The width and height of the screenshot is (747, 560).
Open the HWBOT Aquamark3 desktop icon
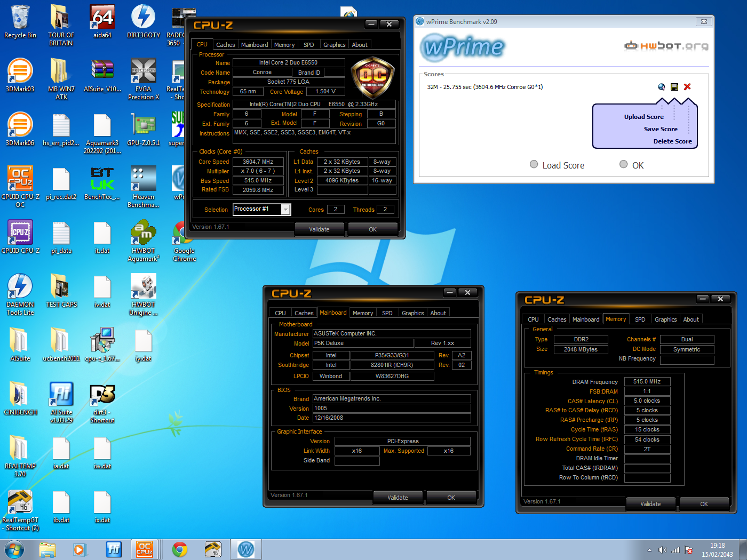144,241
